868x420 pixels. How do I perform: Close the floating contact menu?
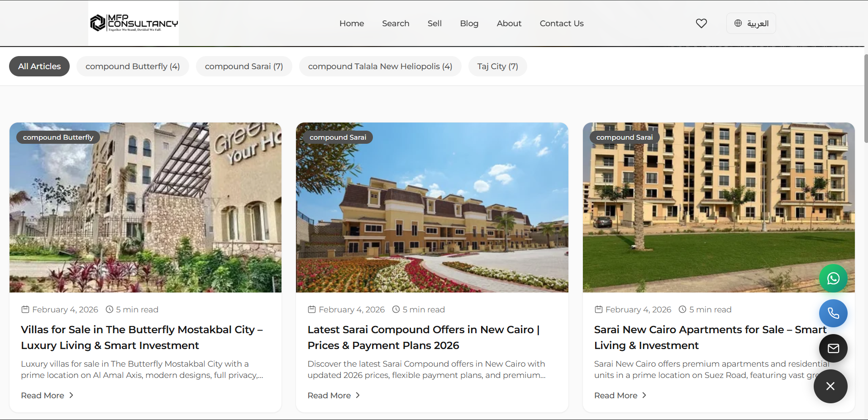pyautogui.click(x=830, y=386)
